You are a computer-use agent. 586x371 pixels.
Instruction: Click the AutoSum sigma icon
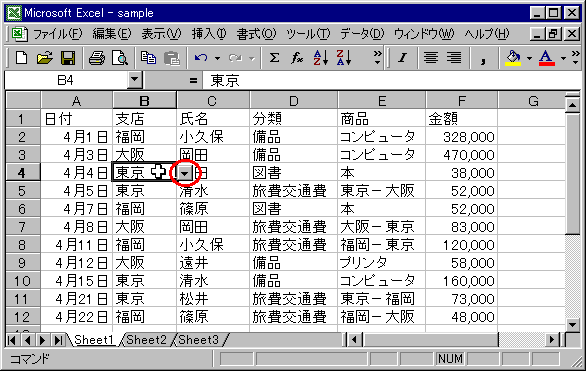pos(274,58)
